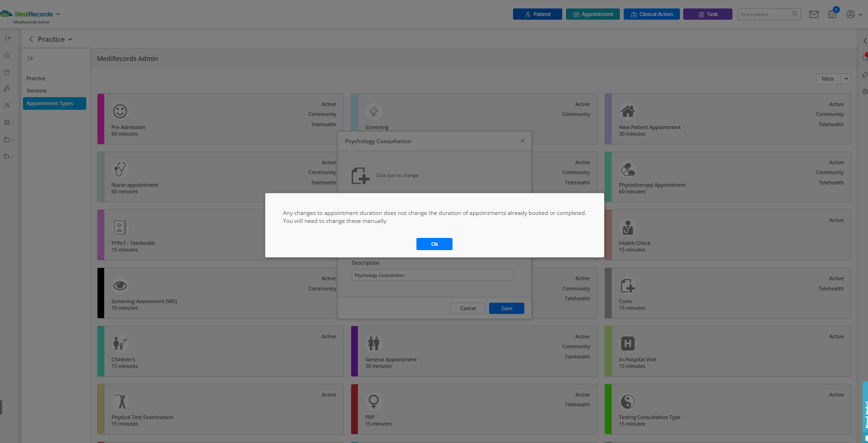868x443 pixels.
Task: Open the messages envelope icon
Action: [814, 14]
